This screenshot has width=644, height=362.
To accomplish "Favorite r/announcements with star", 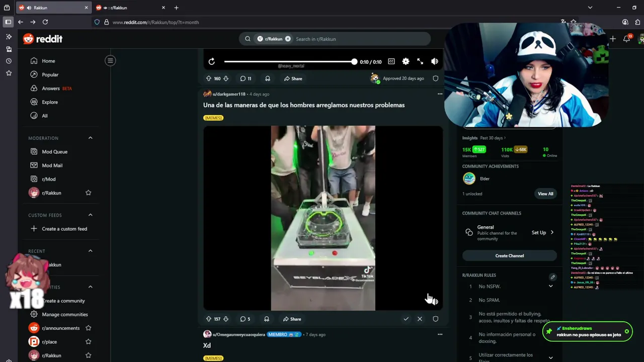I will pyautogui.click(x=89, y=328).
